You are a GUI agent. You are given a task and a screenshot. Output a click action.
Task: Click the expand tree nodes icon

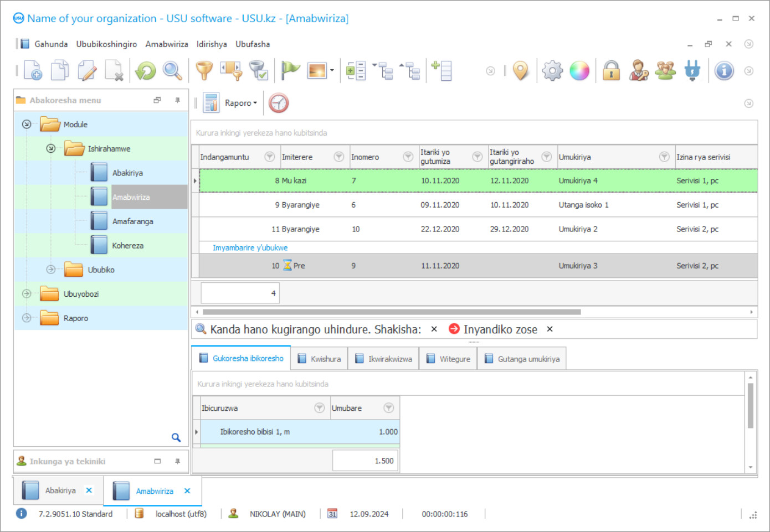point(383,71)
